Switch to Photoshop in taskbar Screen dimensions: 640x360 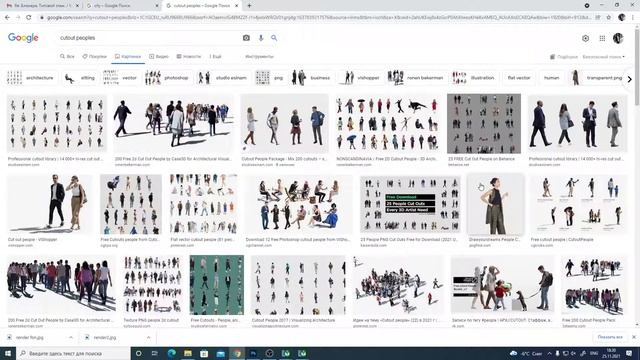coord(253,353)
